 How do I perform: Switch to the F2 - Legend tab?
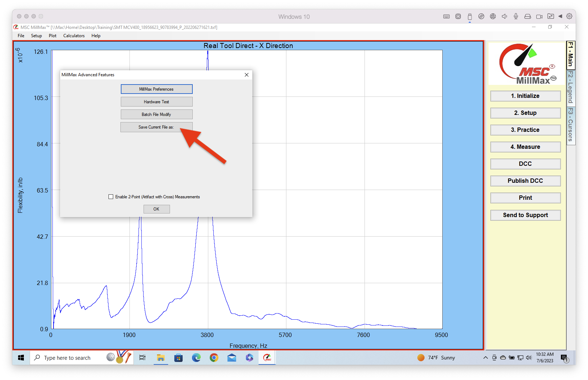pos(571,87)
